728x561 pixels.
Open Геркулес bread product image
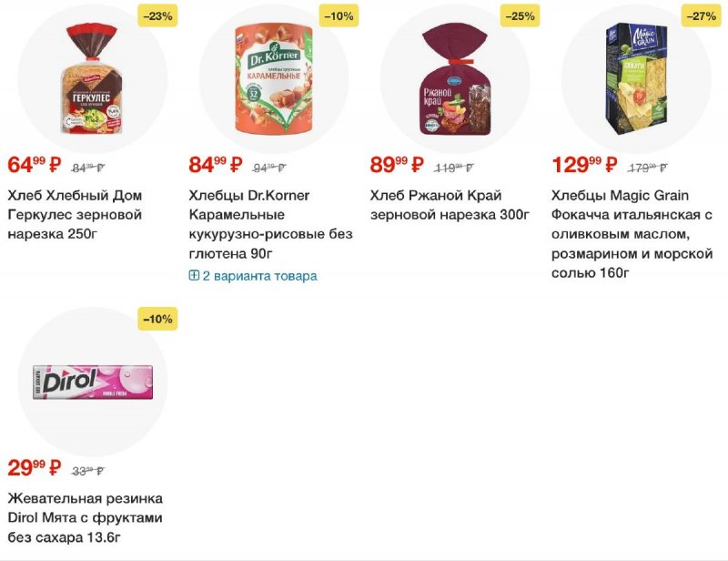pyautogui.click(x=92, y=79)
